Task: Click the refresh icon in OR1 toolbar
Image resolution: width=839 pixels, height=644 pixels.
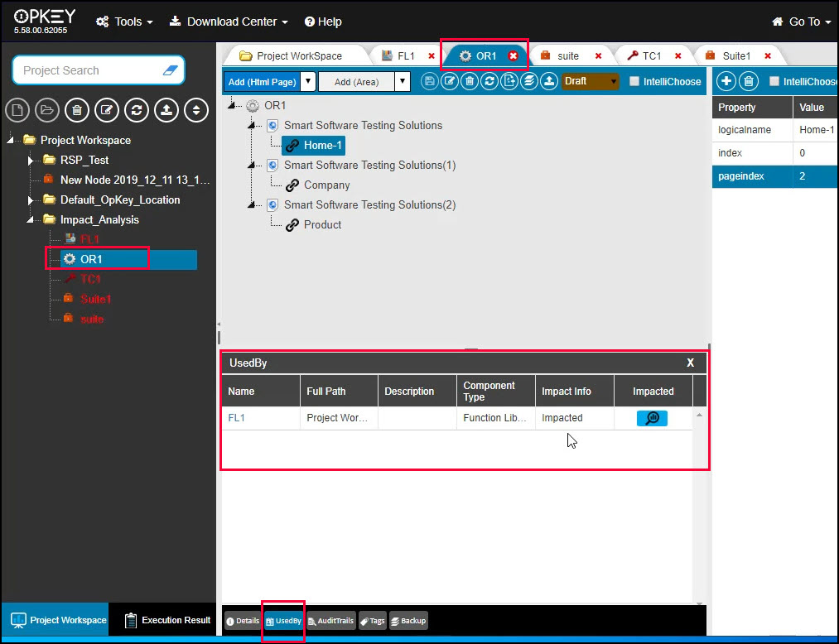Action: [489, 81]
